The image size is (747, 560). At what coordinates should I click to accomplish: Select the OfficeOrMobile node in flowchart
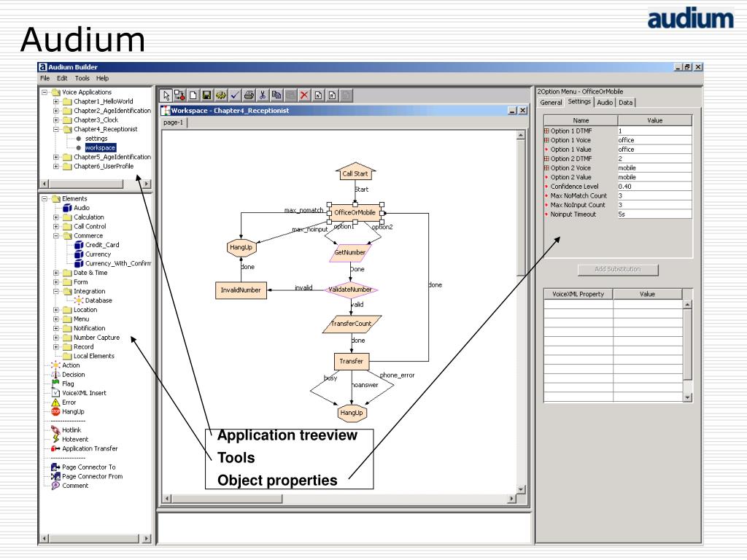click(355, 212)
